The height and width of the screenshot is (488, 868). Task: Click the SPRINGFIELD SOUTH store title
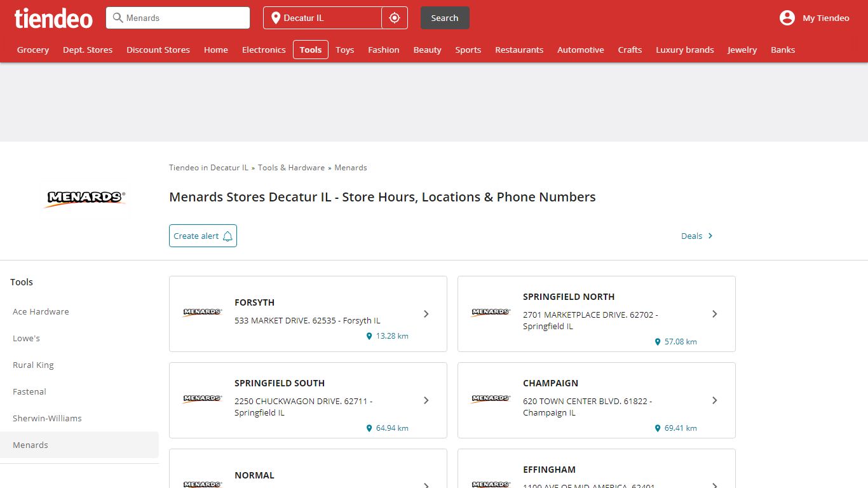pos(280,383)
